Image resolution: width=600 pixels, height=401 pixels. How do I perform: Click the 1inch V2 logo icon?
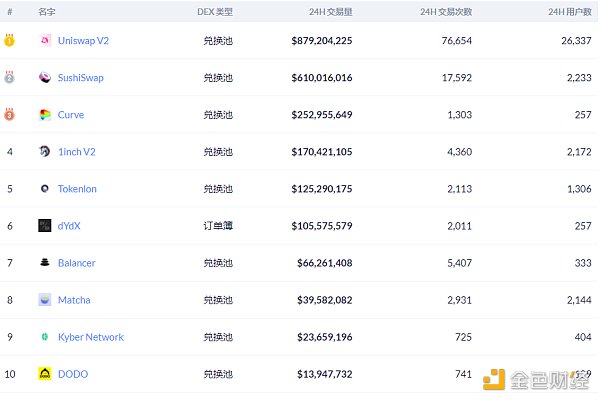(45, 152)
